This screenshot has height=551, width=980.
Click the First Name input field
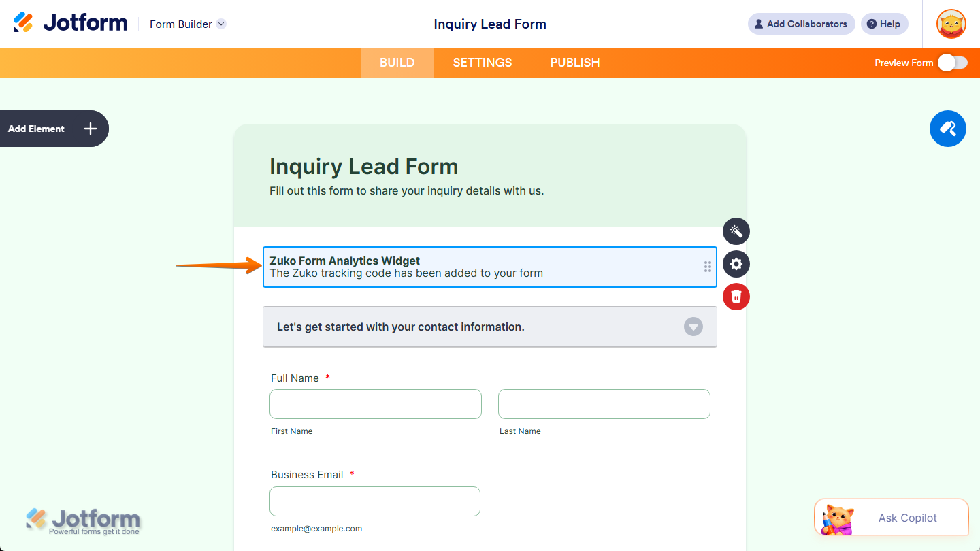[x=375, y=403]
